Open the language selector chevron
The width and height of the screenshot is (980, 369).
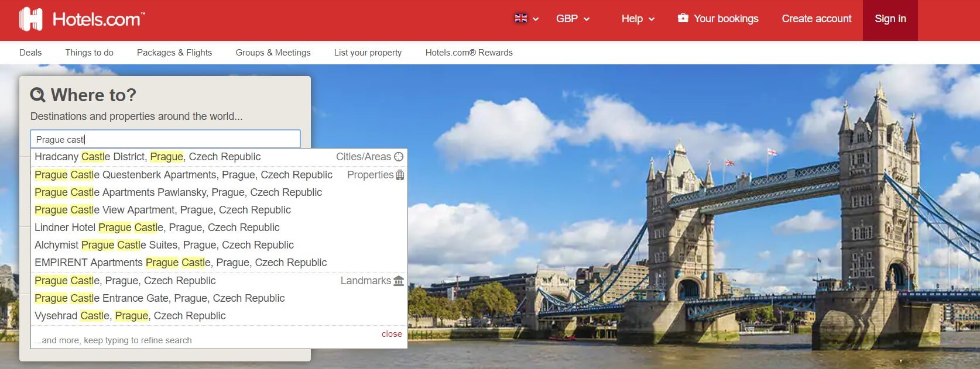536,19
